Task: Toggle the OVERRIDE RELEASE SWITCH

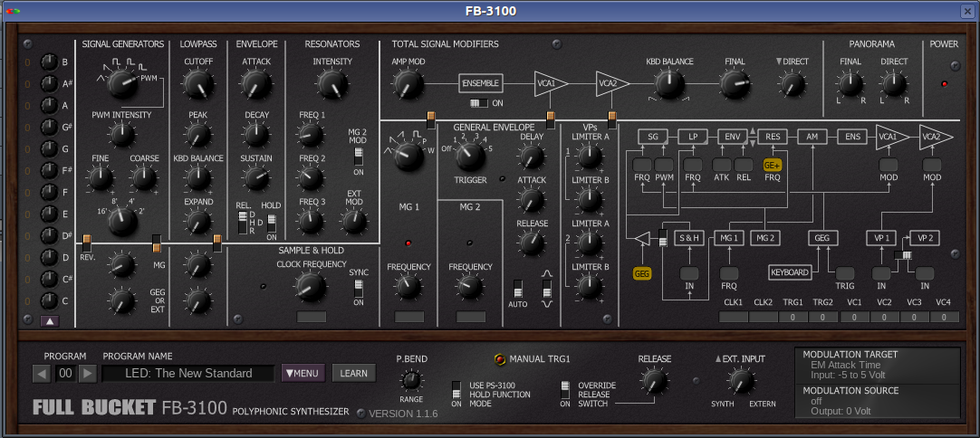Action: [x=565, y=390]
